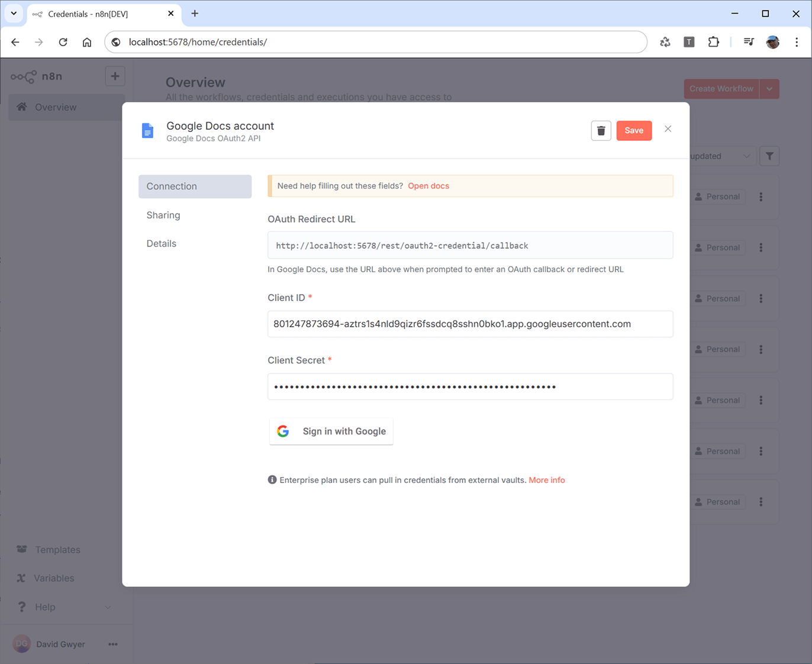Click the Templates box icon in sidebar
This screenshot has width=812, height=664.
pyautogui.click(x=22, y=549)
